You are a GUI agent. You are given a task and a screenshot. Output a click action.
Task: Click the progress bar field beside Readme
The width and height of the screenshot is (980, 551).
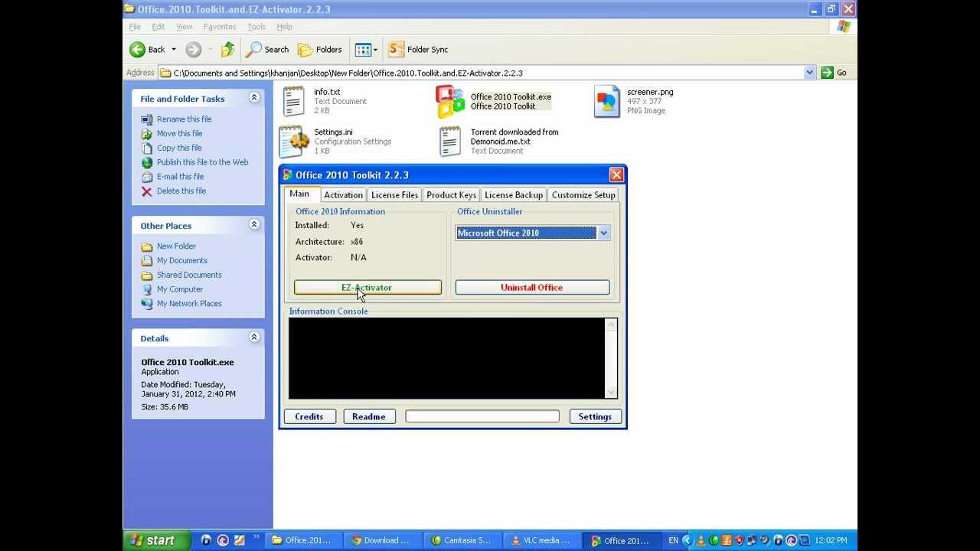[x=482, y=416]
